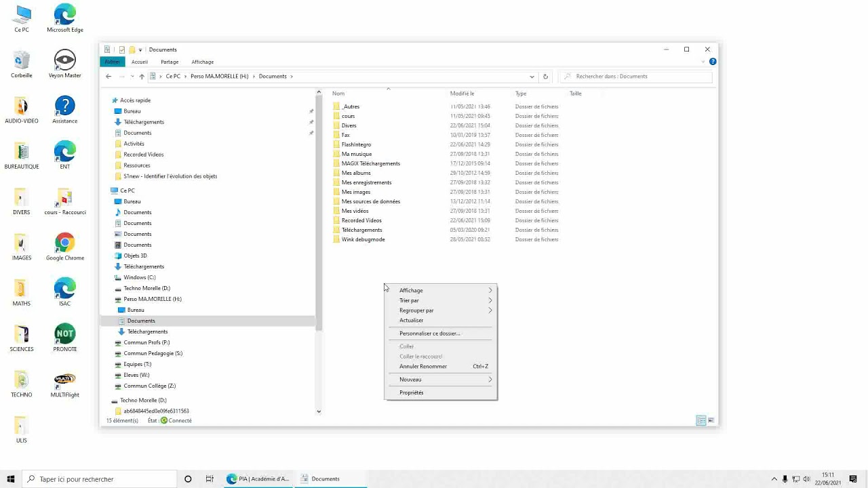Screen dimensions: 868x488
Task: Select the Ce PC desktop icon
Action: click(x=22, y=18)
